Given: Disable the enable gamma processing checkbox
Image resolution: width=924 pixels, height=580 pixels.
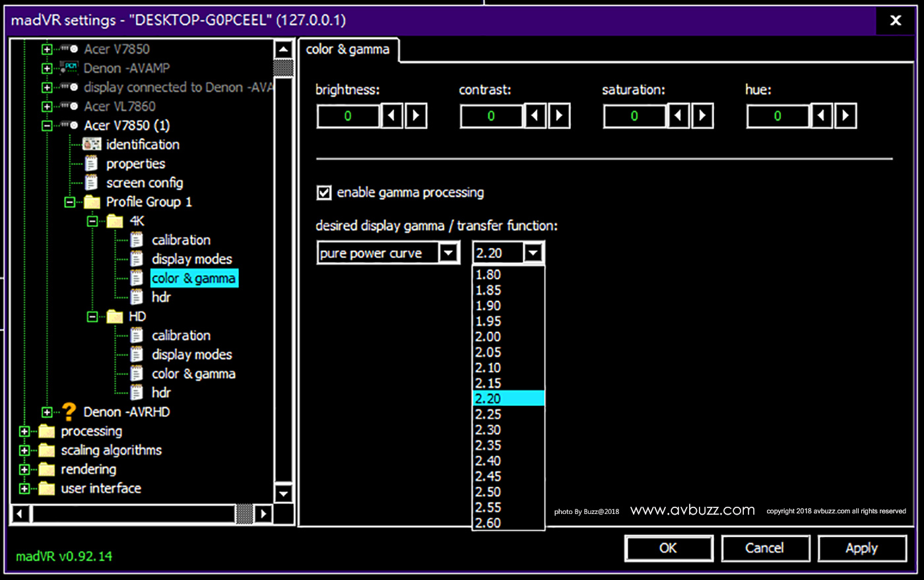Looking at the screenshot, I should click(324, 193).
